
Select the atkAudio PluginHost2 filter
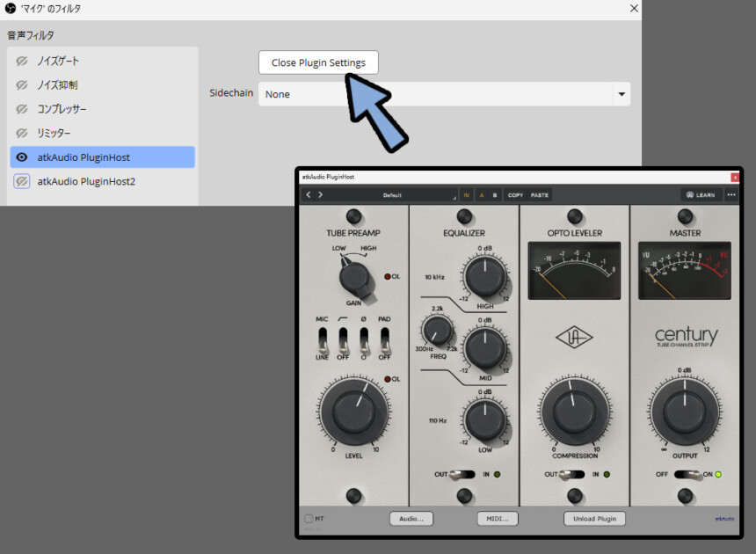(x=86, y=180)
